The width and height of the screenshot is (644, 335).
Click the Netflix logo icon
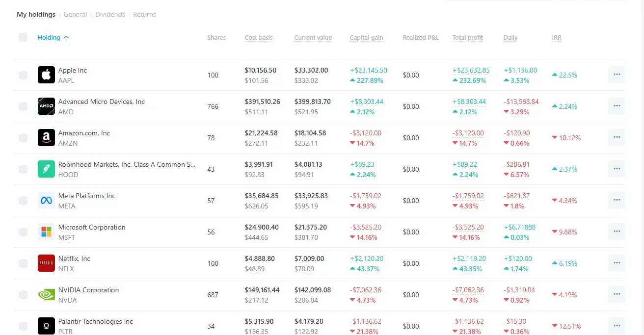[x=46, y=263]
